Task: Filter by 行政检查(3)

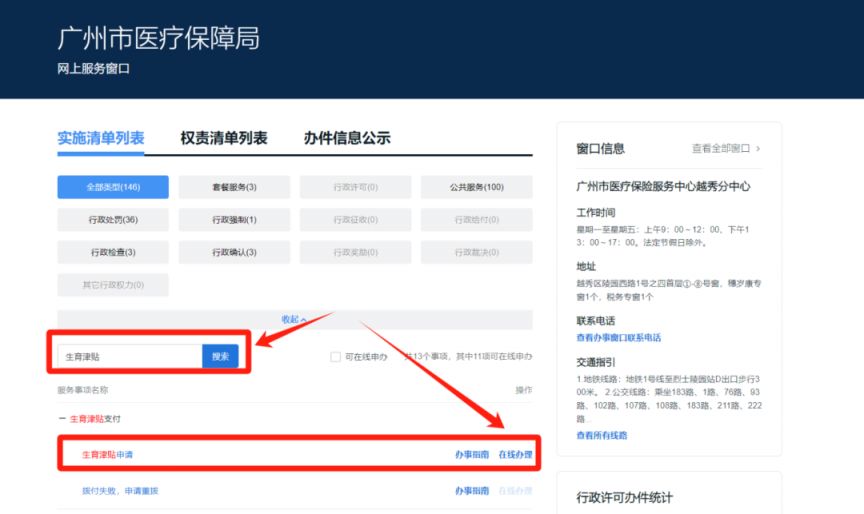Action: (x=113, y=252)
